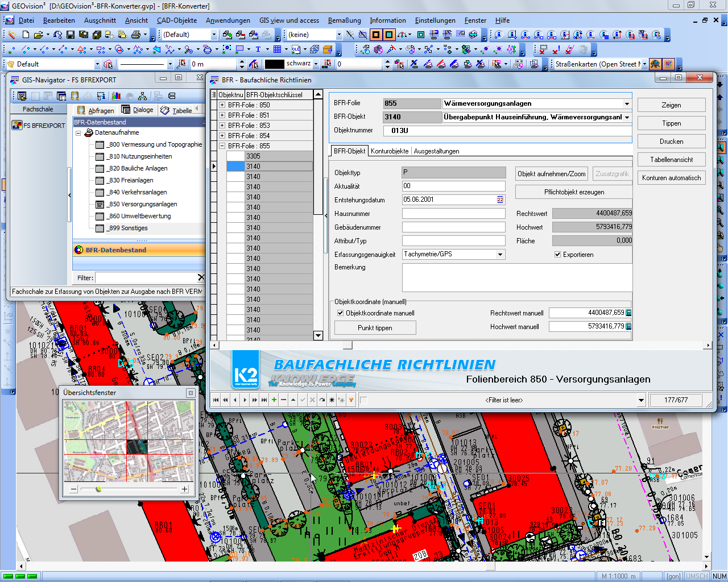Click the green plus add record icon
The height and width of the screenshot is (582, 728).
pyautogui.click(x=274, y=400)
